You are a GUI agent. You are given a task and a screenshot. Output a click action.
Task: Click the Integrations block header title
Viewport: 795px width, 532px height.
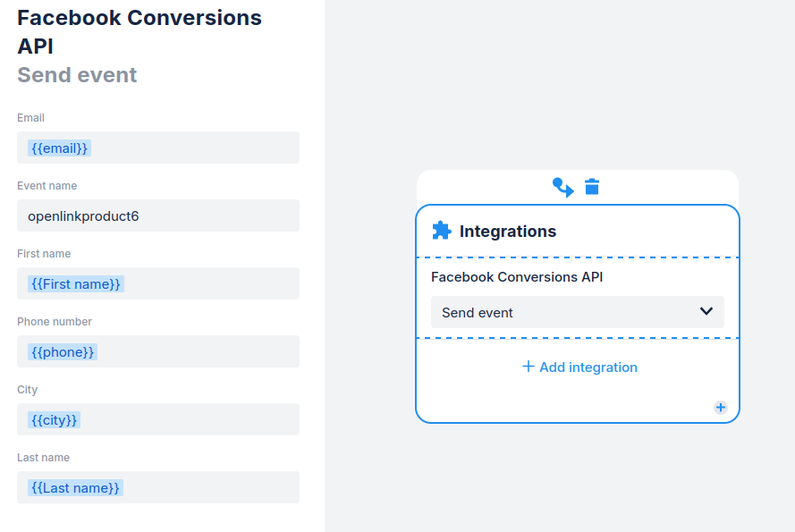point(508,232)
